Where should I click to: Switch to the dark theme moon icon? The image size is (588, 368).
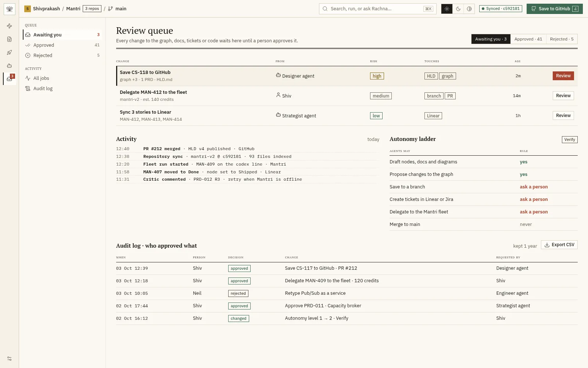[458, 9]
